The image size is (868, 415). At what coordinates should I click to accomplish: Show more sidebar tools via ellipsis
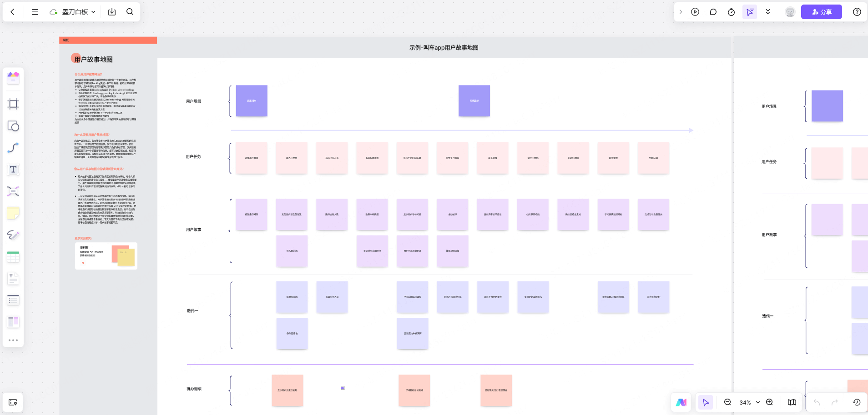coord(13,340)
